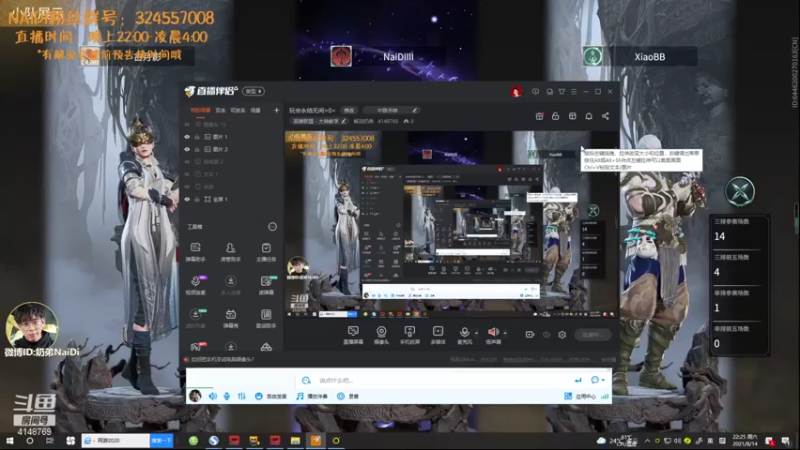The width and height of the screenshot is (800, 450).
Task: Show hidden system tray icons
Action: pos(647,441)
